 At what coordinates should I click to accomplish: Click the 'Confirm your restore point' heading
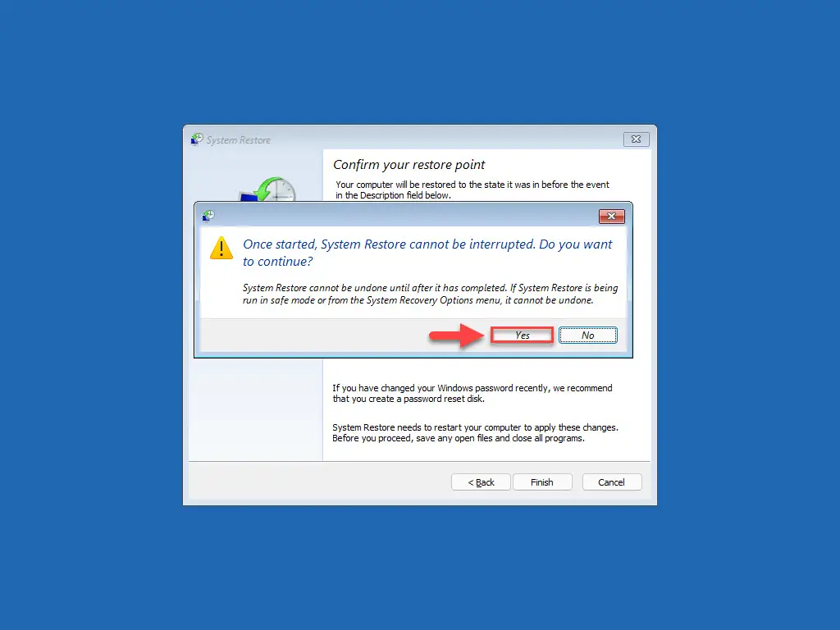pyautogui.click(x=409, y=164)
